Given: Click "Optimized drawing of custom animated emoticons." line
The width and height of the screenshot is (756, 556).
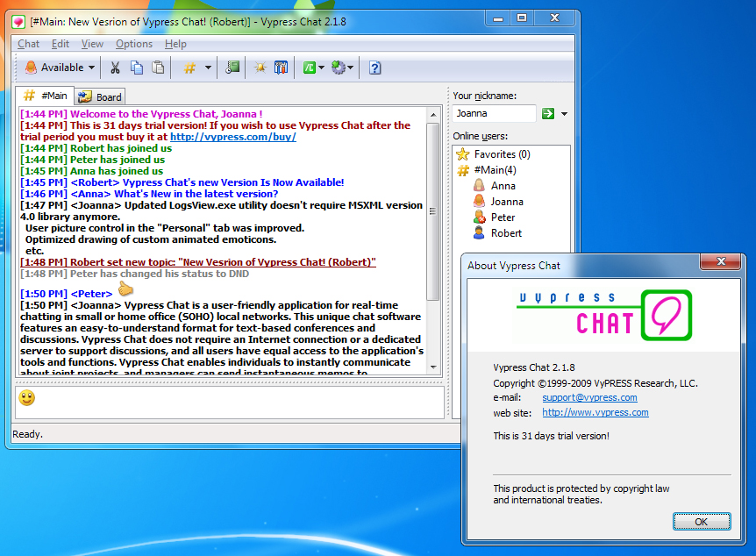Looking at the screenshot, I should pyautogui.click(x=151, y=239).
